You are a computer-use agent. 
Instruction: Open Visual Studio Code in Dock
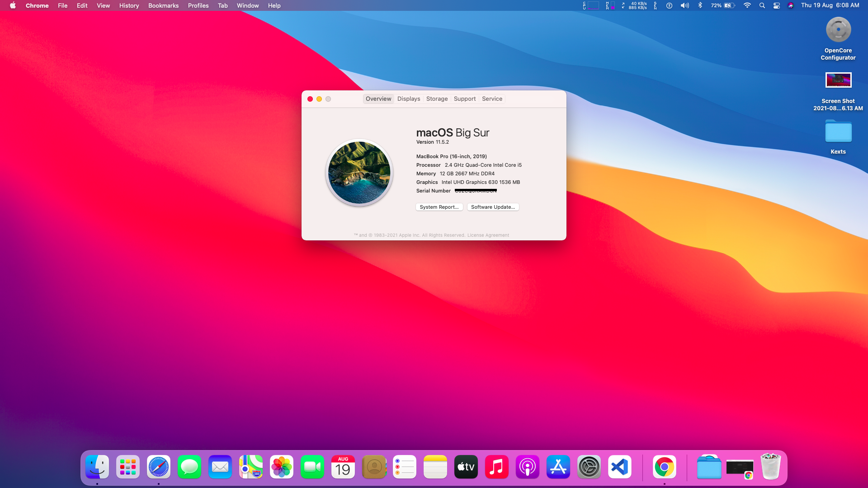[620, 467]
